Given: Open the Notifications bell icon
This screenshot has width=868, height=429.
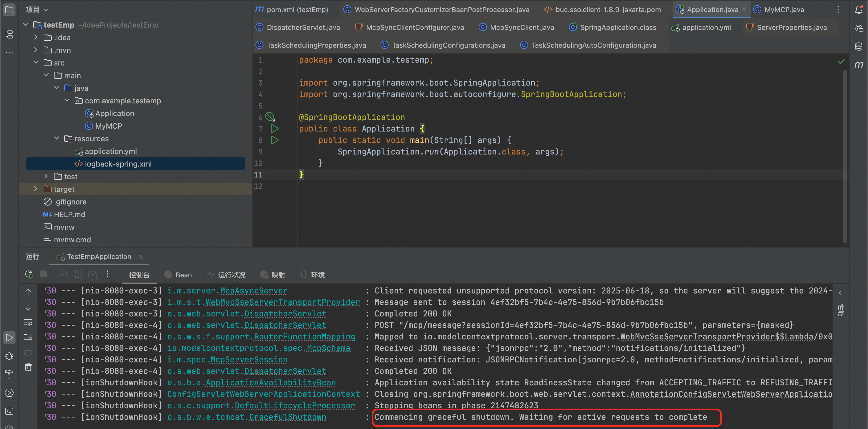Looking at the screenshot, I should (x=859, y=10).
